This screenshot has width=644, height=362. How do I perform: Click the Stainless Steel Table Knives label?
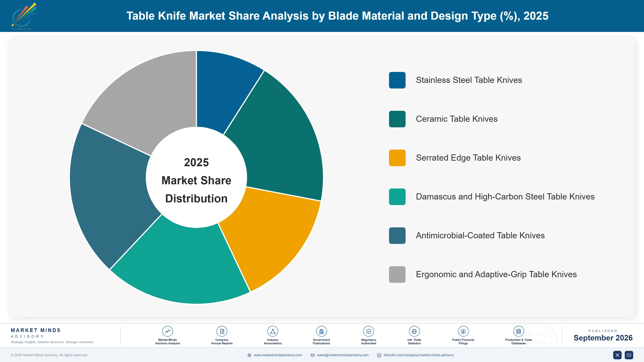[x=469, y=80]
